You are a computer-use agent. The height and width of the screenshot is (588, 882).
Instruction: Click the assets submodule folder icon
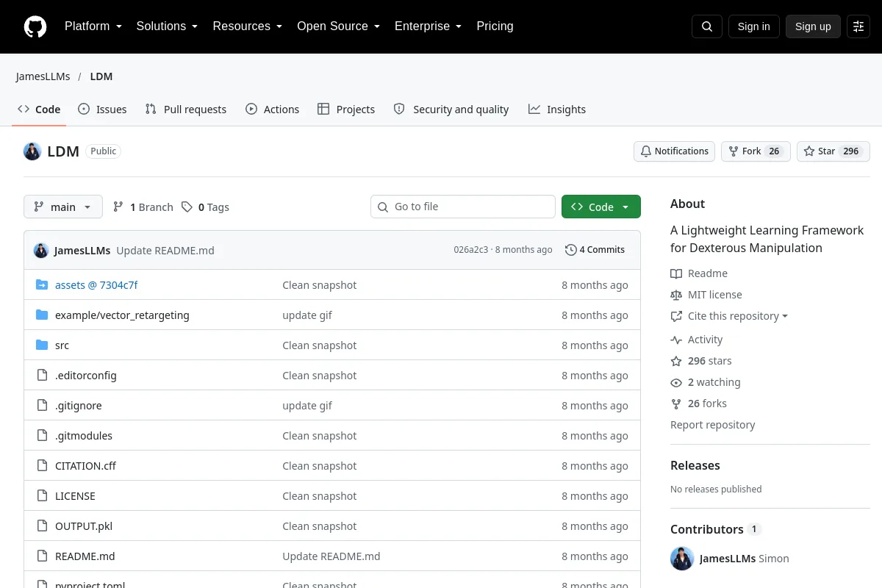[x=42, y=285]
